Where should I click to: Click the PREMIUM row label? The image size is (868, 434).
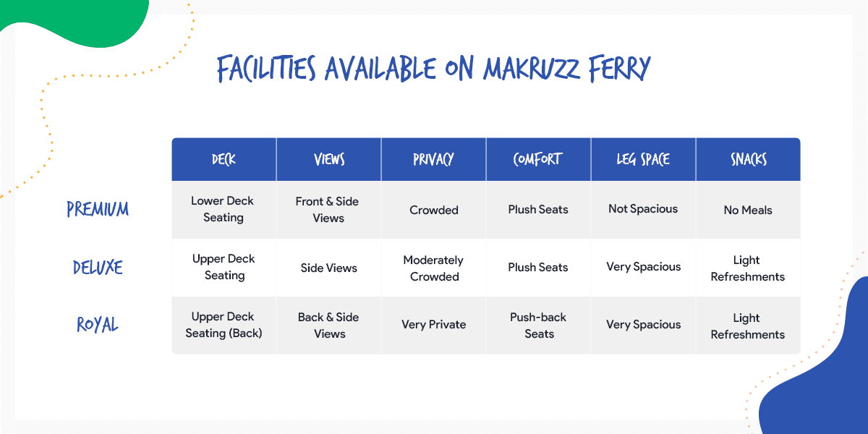[98, 209]
